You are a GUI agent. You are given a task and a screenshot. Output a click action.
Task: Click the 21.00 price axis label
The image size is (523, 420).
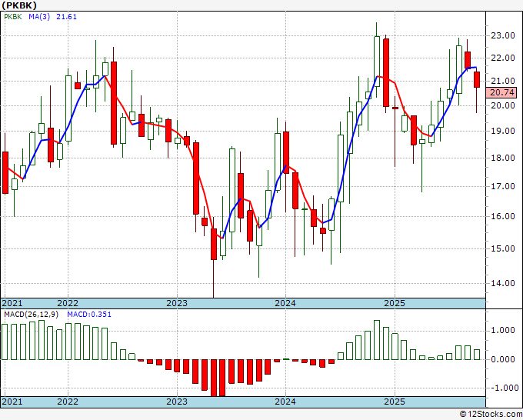pos(503,81)
